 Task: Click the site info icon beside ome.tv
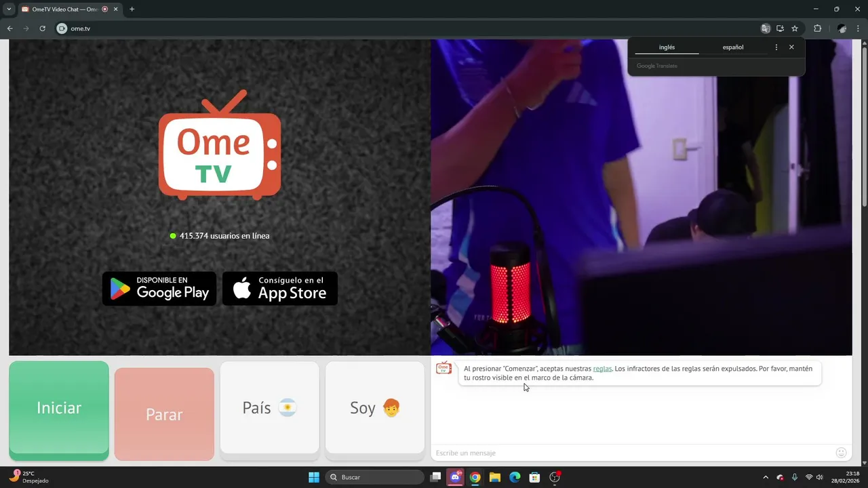[x=62, y=28]
